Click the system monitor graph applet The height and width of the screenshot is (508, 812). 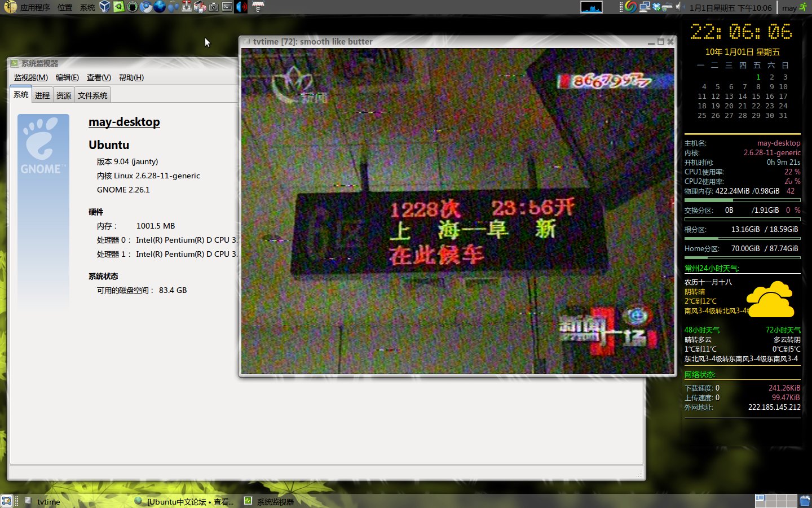(592, 7)
